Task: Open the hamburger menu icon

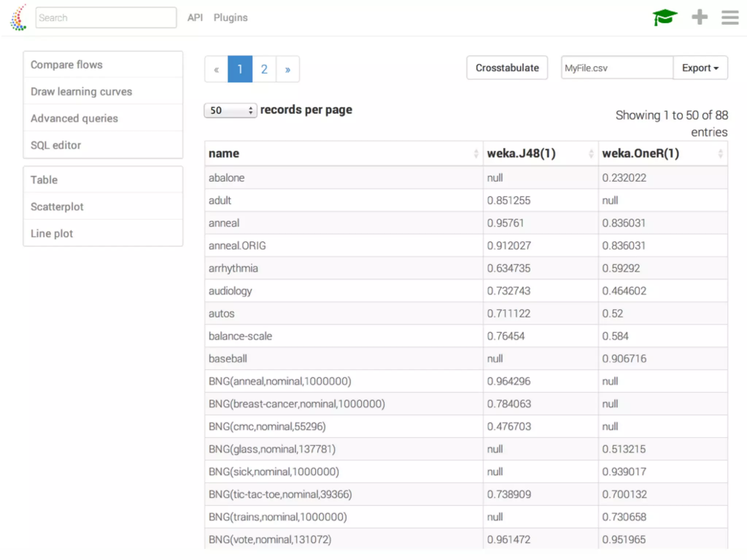Action: tap(730, 17)
